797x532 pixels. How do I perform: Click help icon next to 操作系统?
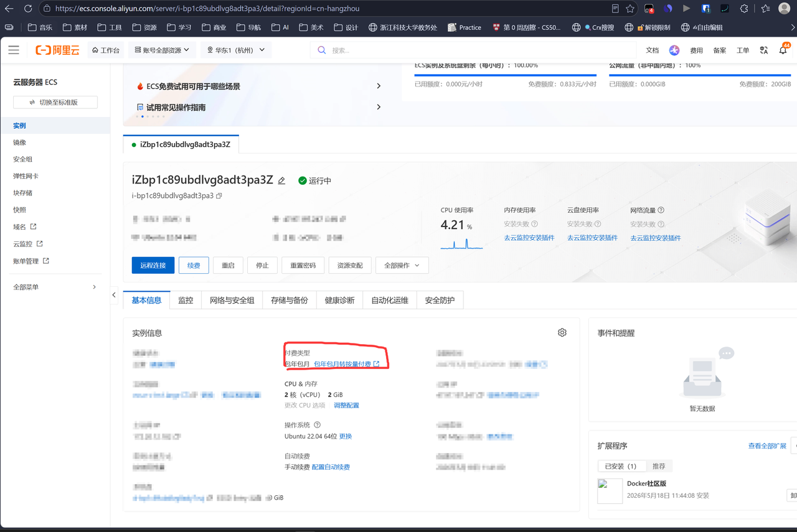pos(317,425)
